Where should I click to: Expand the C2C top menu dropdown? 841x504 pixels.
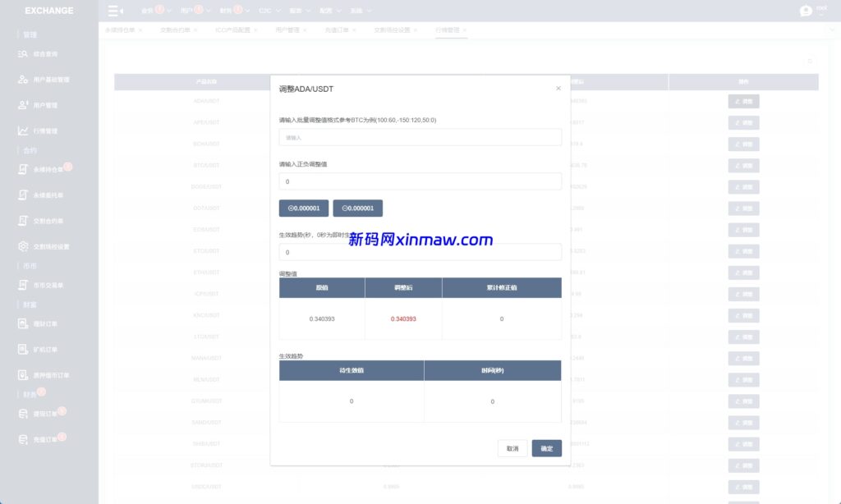pos(269,11)
